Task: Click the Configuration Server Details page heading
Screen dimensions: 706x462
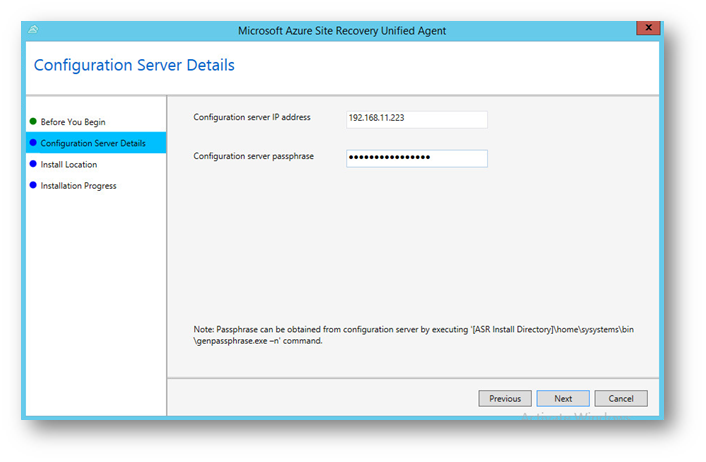Action: tap(134, 66)
